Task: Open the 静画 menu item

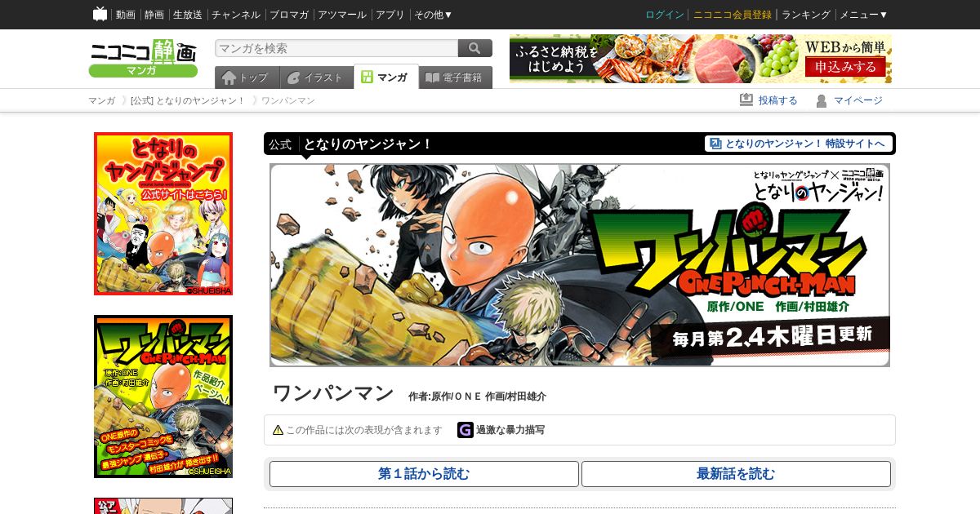Action: point(154,15)
